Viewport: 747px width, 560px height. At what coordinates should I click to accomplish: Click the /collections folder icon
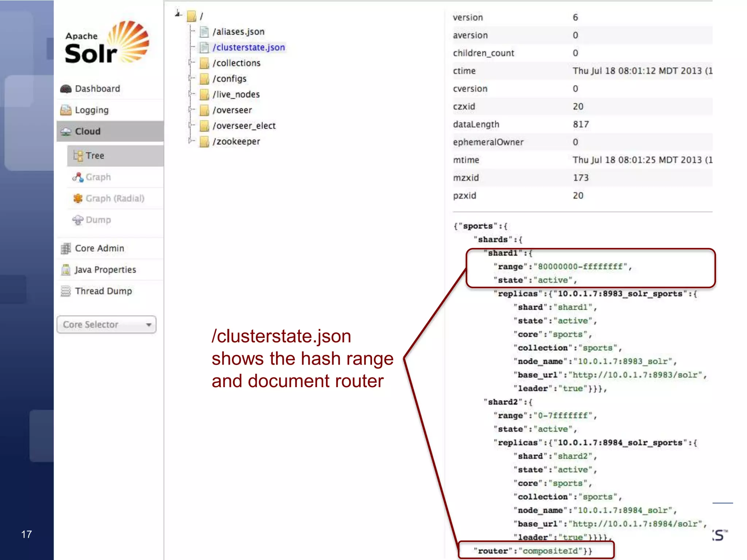pos(204,63)
